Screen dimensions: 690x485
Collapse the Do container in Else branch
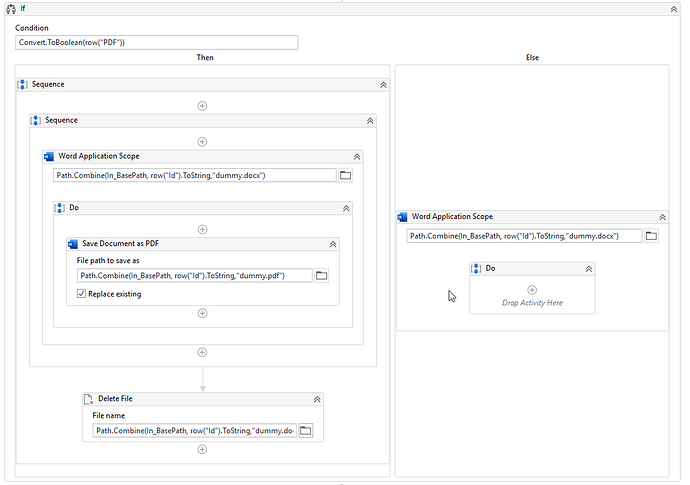point(589,269)
